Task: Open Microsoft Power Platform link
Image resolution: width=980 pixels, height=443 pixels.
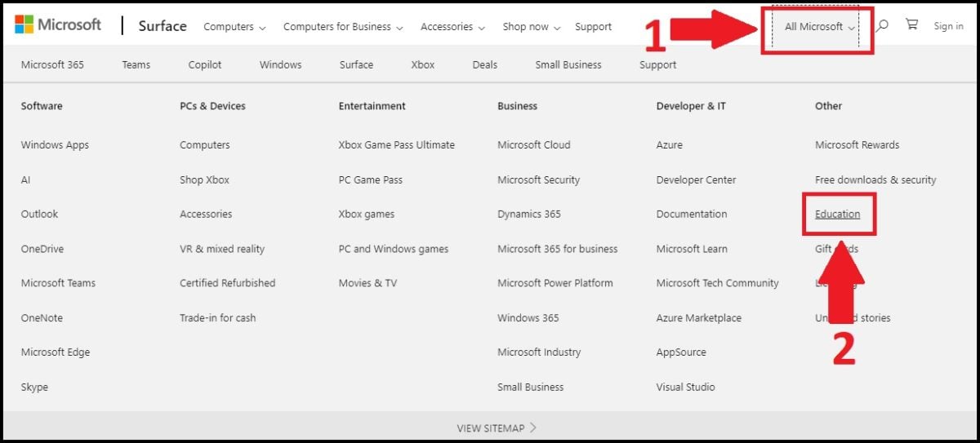Action: click(555, 283)
